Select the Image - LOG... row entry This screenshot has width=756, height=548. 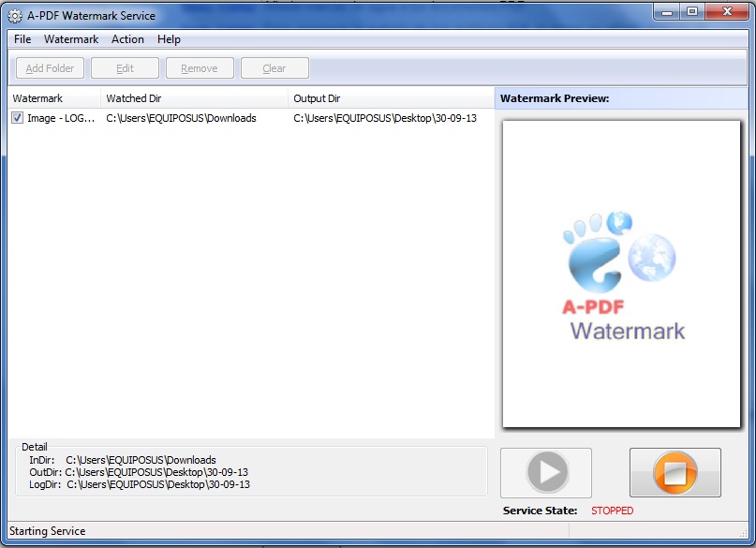61,118
